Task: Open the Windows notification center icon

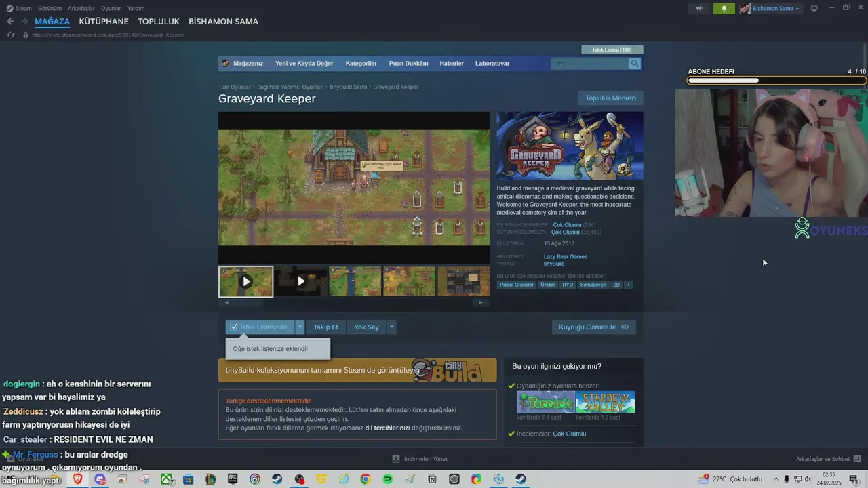Action: (854, 479)
